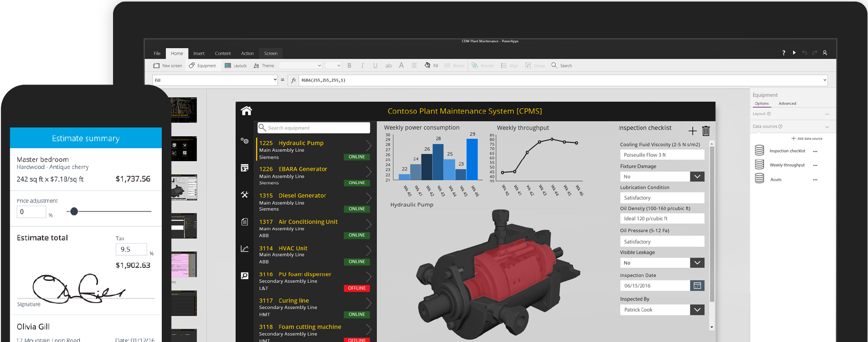Click the Equipment button in the ribbon
The width and height of the screenshot is (868, 342).
point(202,66)
